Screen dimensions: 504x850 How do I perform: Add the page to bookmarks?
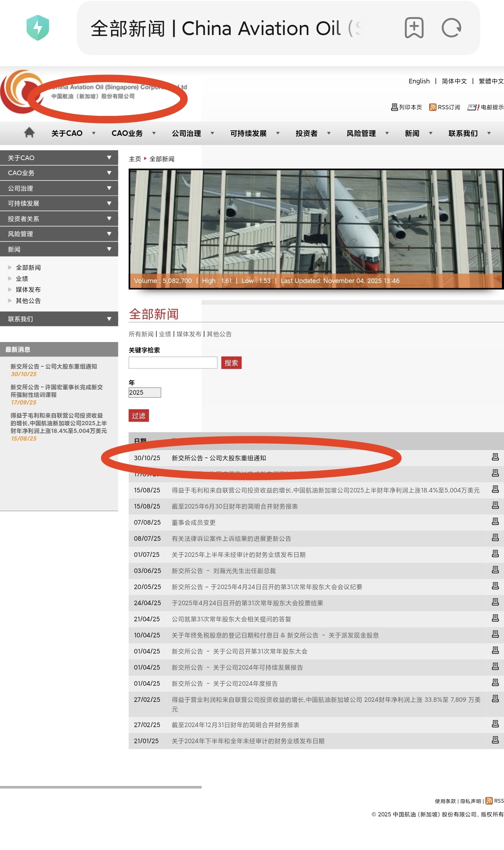(x=414, y=28)
